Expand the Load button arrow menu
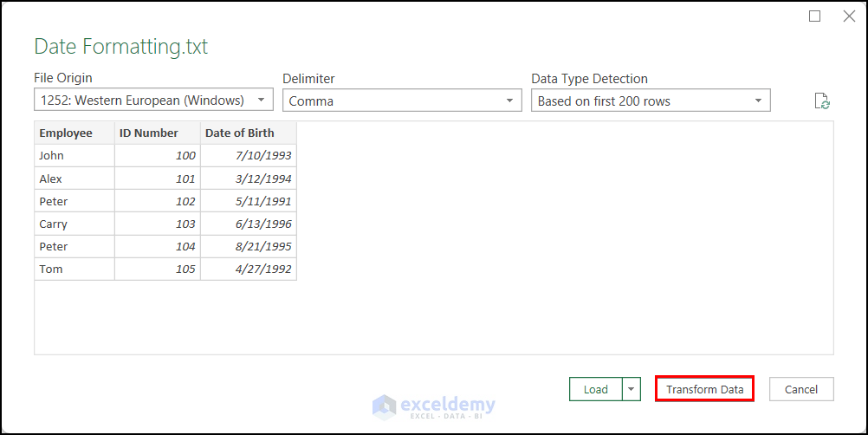Image resolution: width=868 pixels, height=435 pixels. [x=632, y=389]
